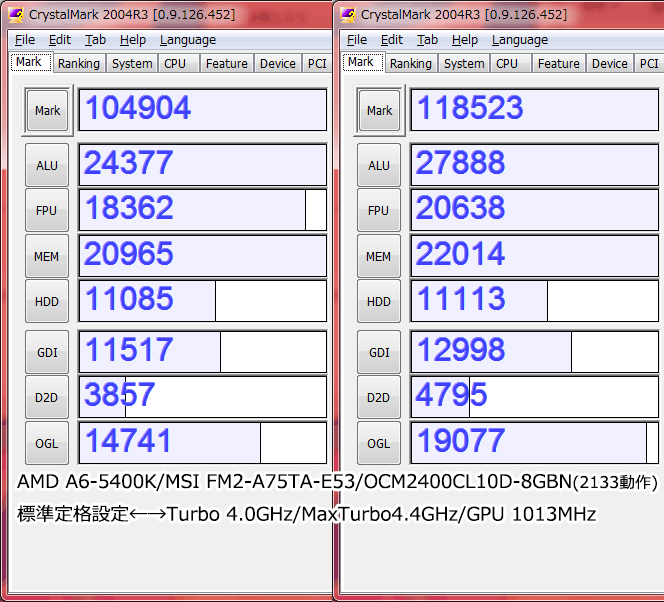Click ALU score 27888
Viewport: 664px width, 602px height.
coord(535,165)
